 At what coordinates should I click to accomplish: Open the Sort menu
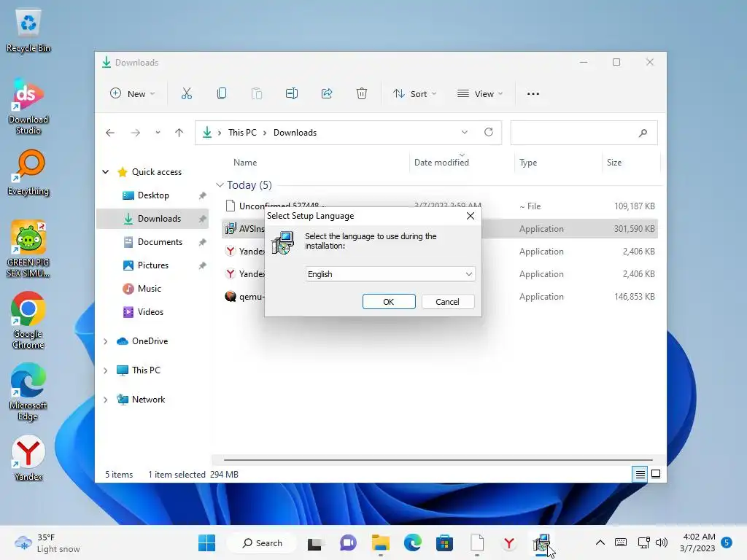414,93
